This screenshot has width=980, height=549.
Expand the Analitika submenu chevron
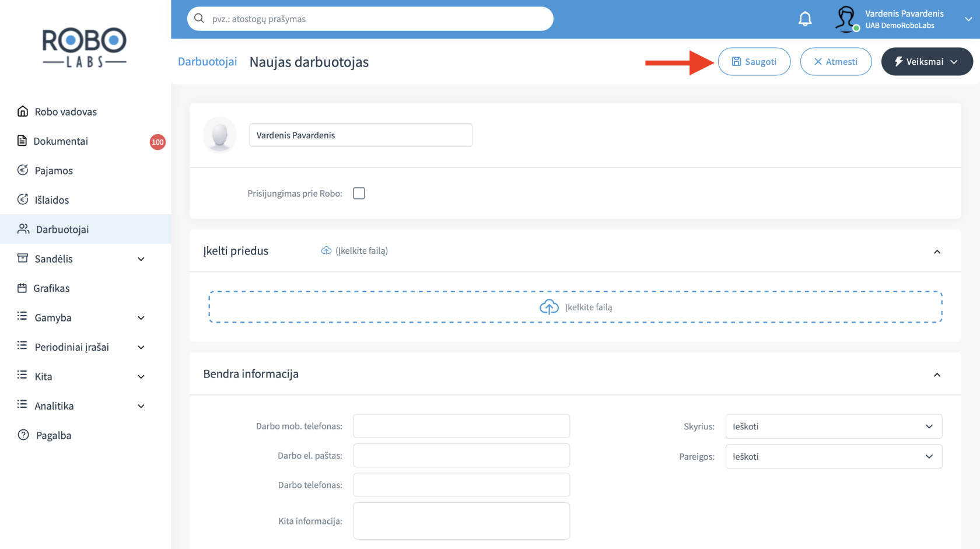click(141, 406)
